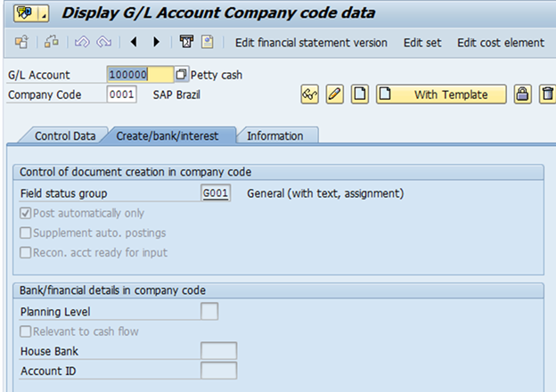The height and width of the screenshot is (392, 556).
Task: Toggle Post automatically only checkbox
Action: click(x=26, y=214)
